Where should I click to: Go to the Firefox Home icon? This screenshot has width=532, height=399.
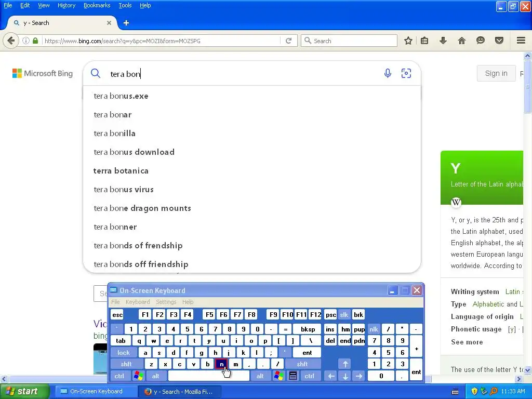[x=462, y=41]
